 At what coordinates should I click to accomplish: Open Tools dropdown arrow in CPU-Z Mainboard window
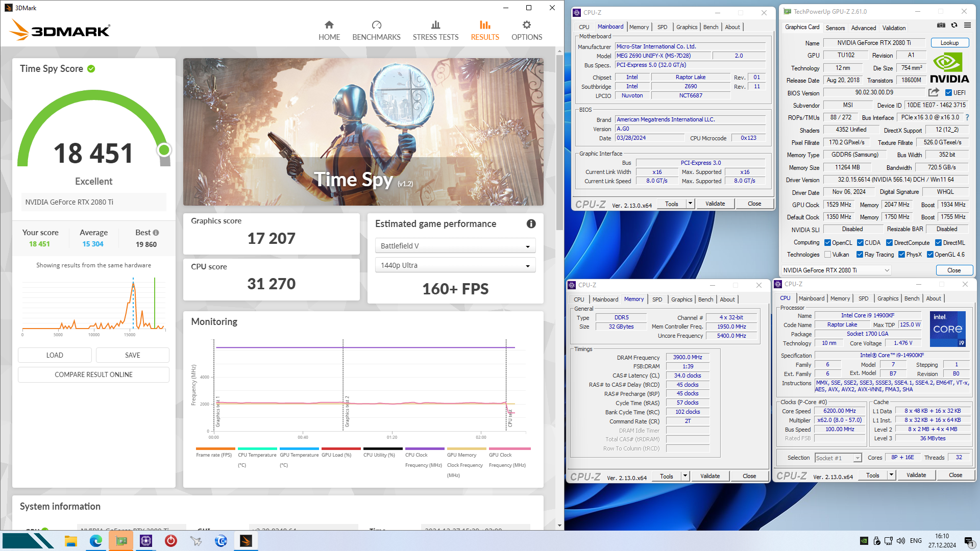pyautogui.click(x=690, y=204)
